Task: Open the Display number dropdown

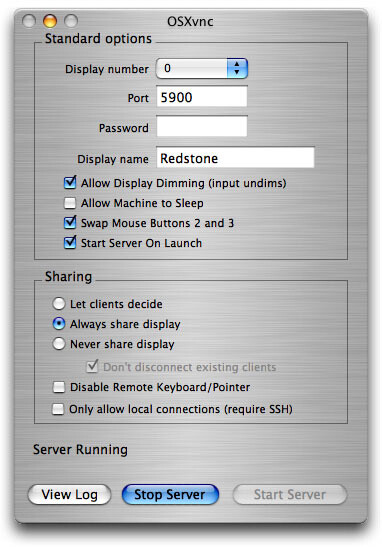Action: click(x=202, y=68)
